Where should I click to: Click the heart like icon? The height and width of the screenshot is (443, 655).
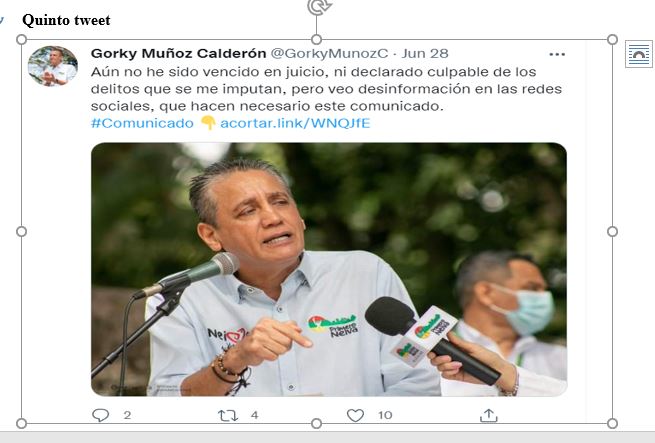355,415
